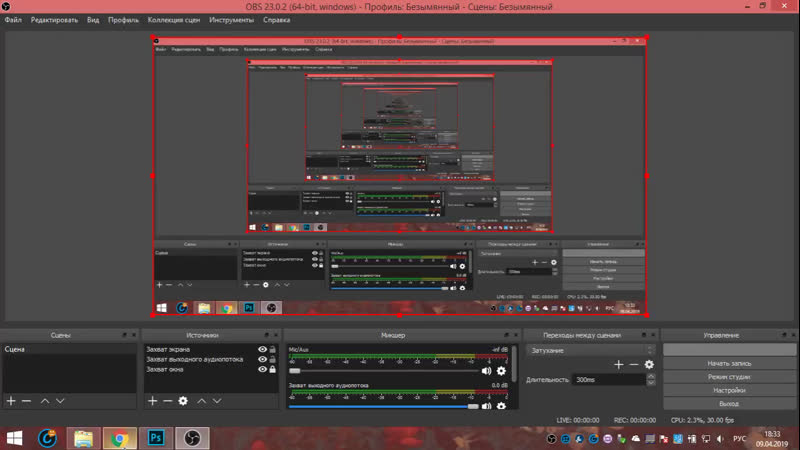Close the Источники panel

coord(276,335)
